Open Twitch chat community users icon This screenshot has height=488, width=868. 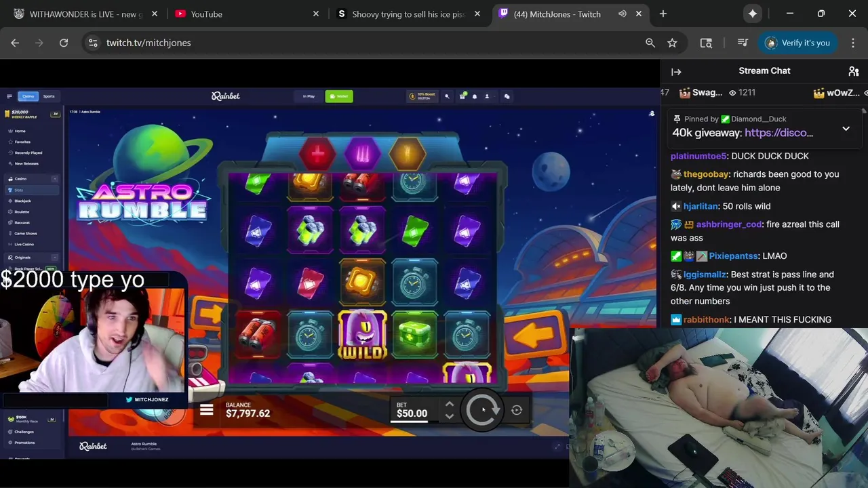854,71
